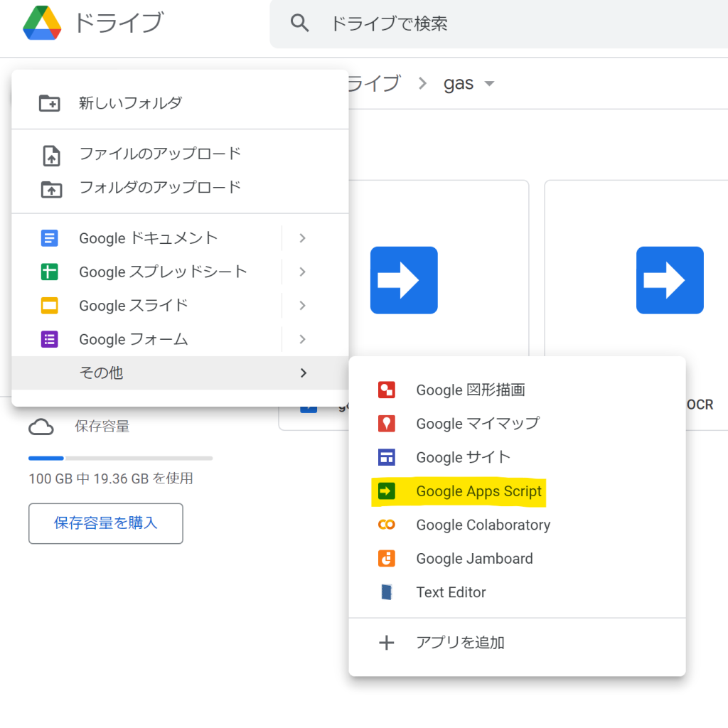Expand the Google フォーム submenu arrow
The height and width of the screenshot is (728, 728).
tap(303, 339)
